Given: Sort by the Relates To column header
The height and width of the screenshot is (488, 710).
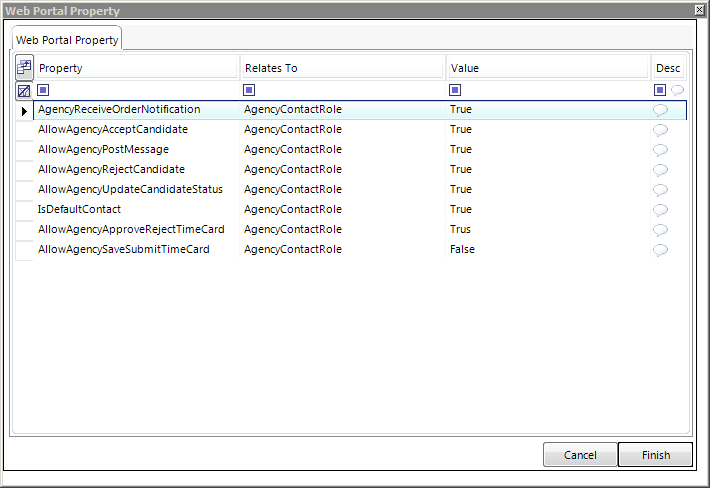Looking at the screenshot, I should tap(342, 68).
